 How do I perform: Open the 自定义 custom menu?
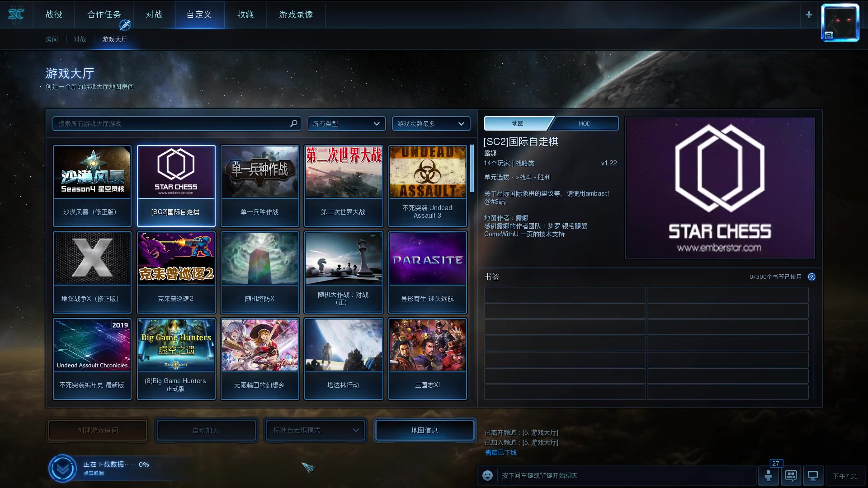pyautogui.click(x=199, y=14)
